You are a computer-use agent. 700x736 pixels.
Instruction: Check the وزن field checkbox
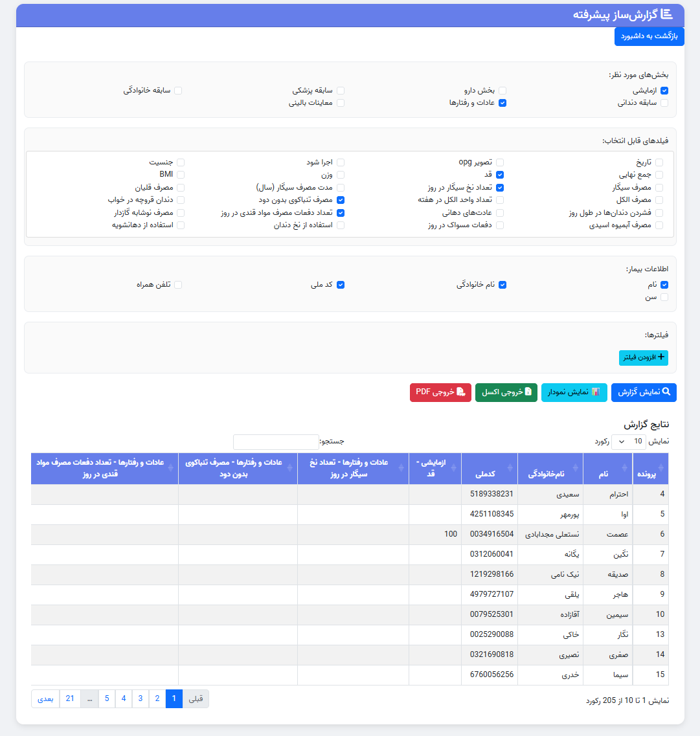point(341,175)
